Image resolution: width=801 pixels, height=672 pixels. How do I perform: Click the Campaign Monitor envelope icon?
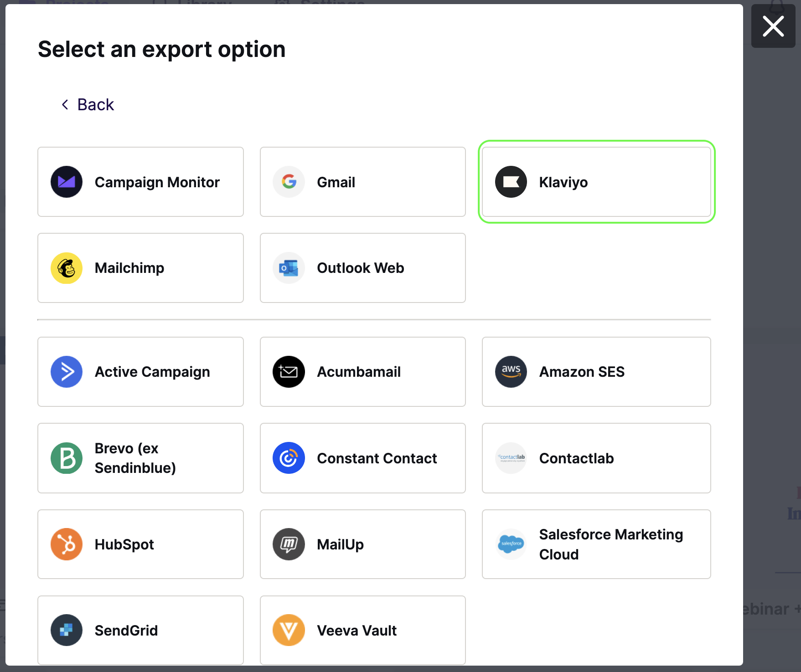[x=67, y=182]
